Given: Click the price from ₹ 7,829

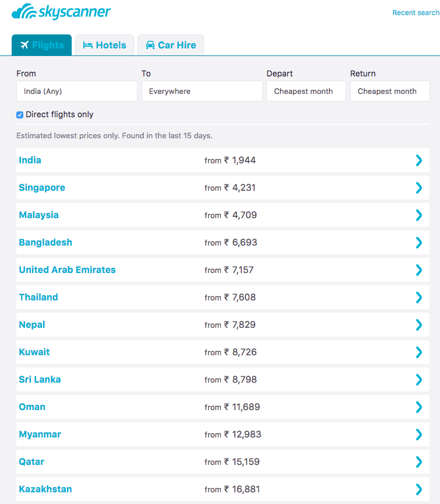Looking at the screenshot, I should coord(230,325).
